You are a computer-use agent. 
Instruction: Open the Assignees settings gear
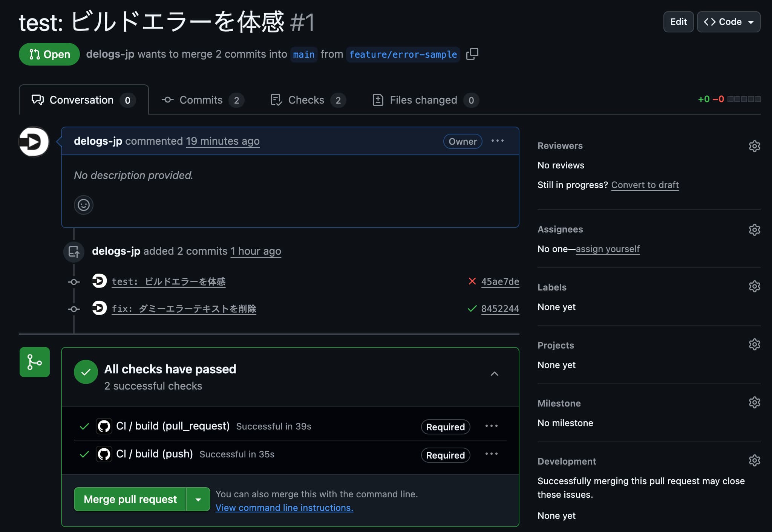[754, 230]
